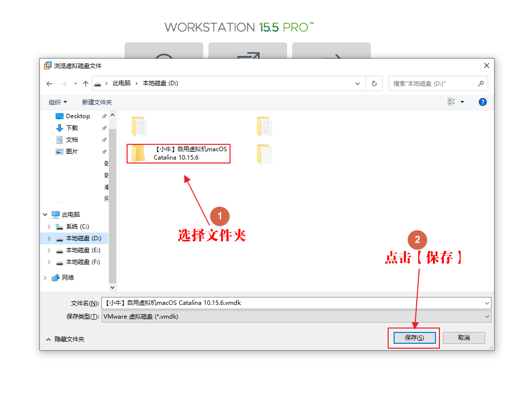Expand 本地磁盘 (F:) tree node

(x=49, y=263)
